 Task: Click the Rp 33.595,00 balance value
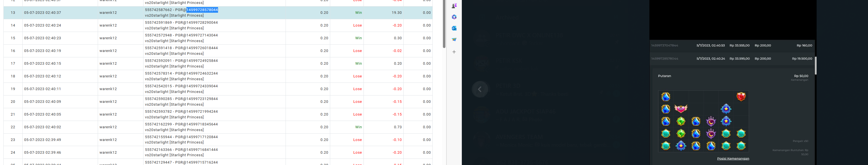[x=739, y=58]
